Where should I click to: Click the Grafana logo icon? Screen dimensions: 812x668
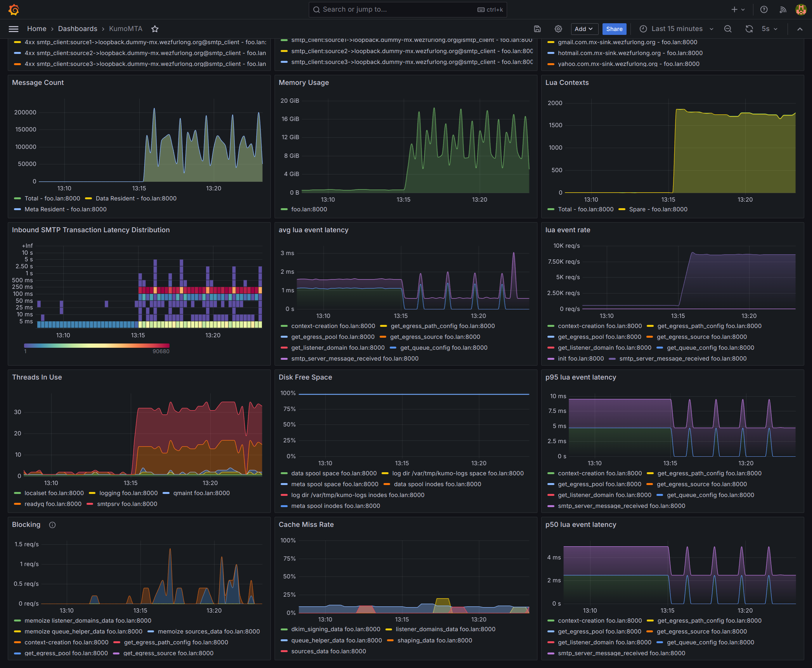coord(14,10)
